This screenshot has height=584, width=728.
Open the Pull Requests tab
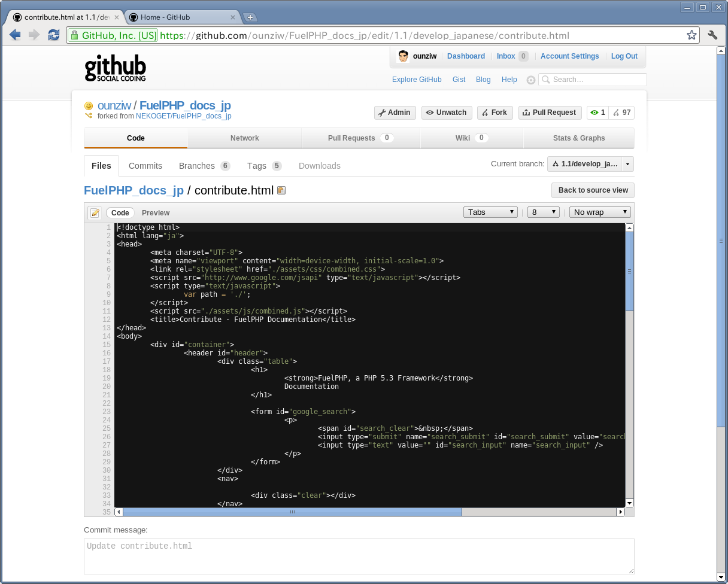point(361,138)
